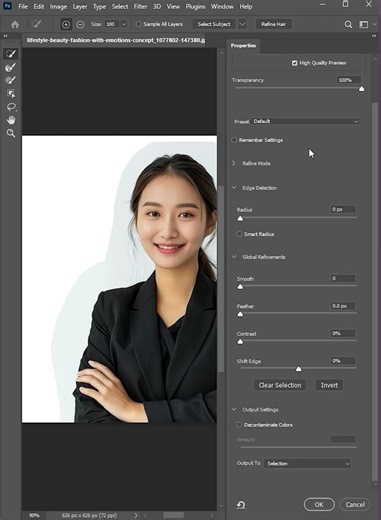Viewport: 381px width, 520px height.
Task: Click the Smooth slider handle
Action: click(x=240, y=287)
